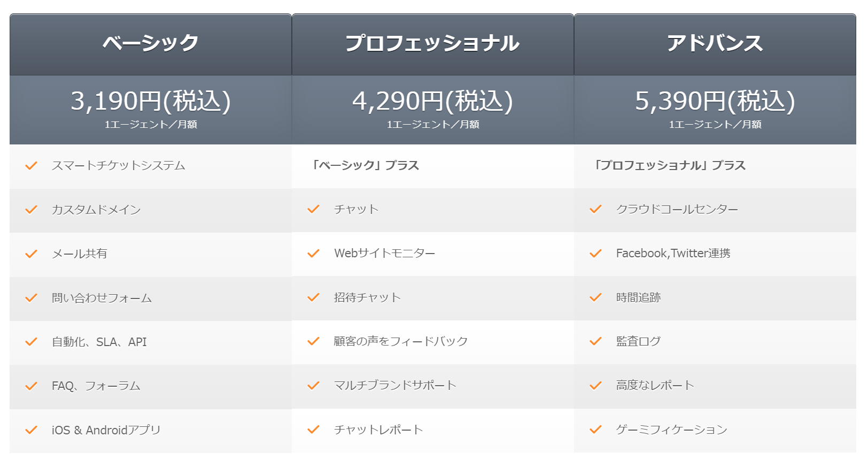Click the 問い合わせフォーム feature text
This screenshot has width=868, height=467.
(102, 298)
